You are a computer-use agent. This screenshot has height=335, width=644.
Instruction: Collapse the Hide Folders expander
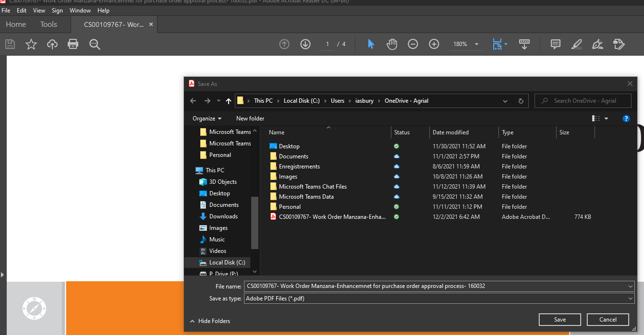click(210, 321)
